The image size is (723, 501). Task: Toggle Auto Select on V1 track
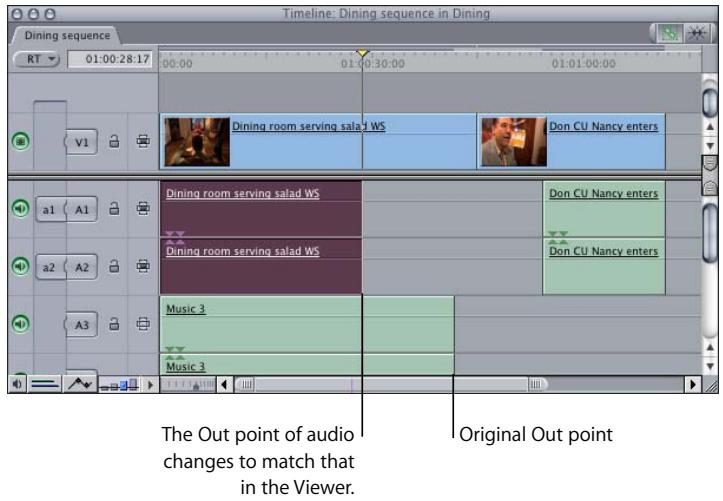(x=143, y=141)
